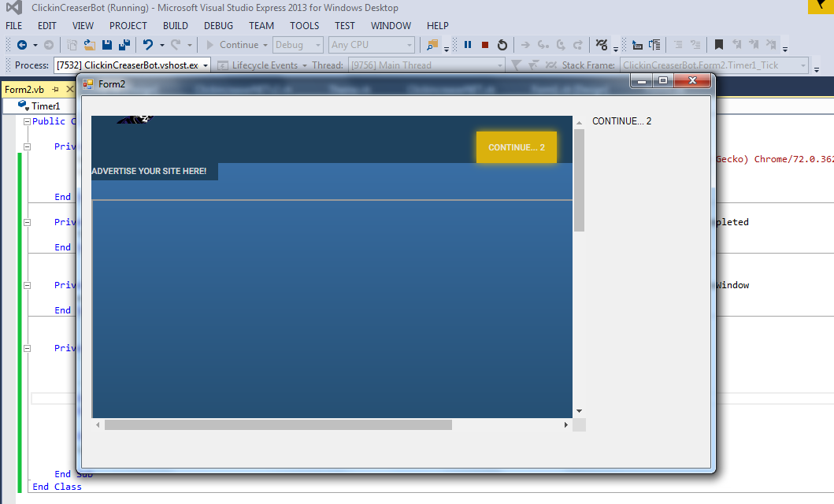The width and height of the screenshot is (834, 504).
Task: Pin the Form2.vb tab
Action: pos(55,89)
